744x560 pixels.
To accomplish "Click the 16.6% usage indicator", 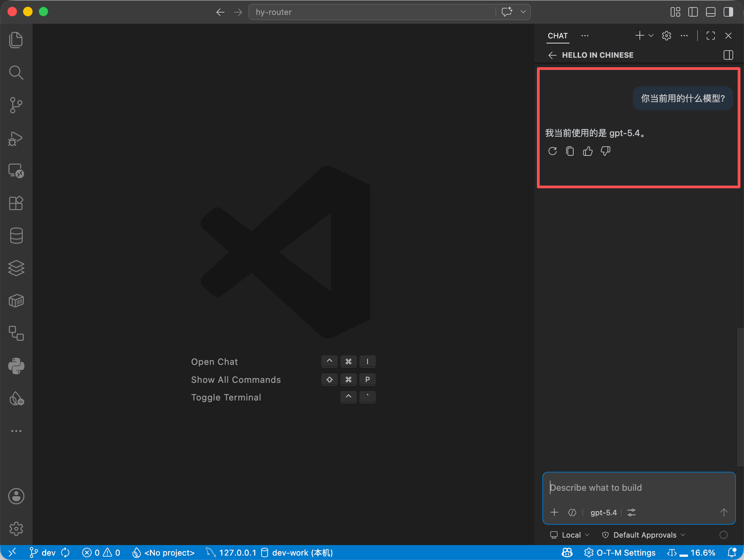I will click(x=691, y=553).
